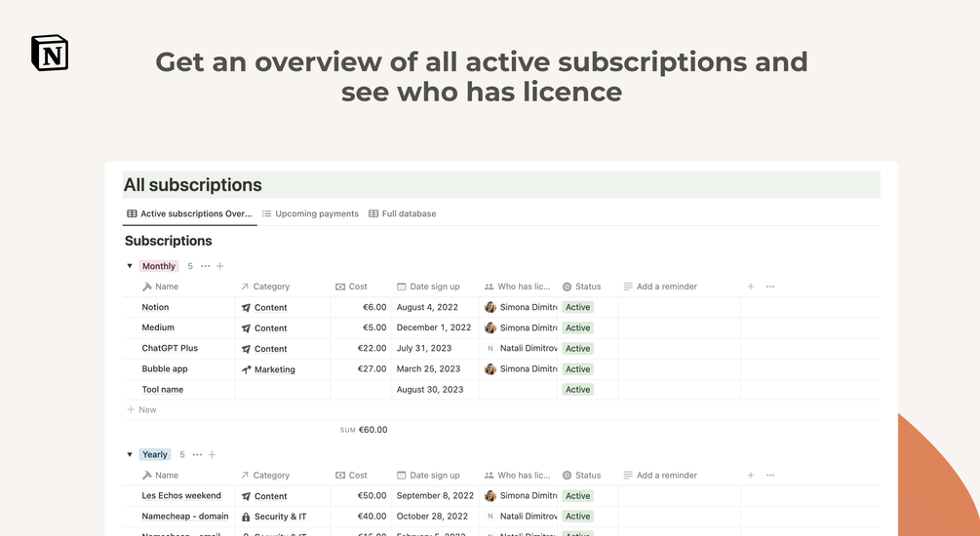
Task: Open the Bubble app subscription page
Action: [165, 368]
